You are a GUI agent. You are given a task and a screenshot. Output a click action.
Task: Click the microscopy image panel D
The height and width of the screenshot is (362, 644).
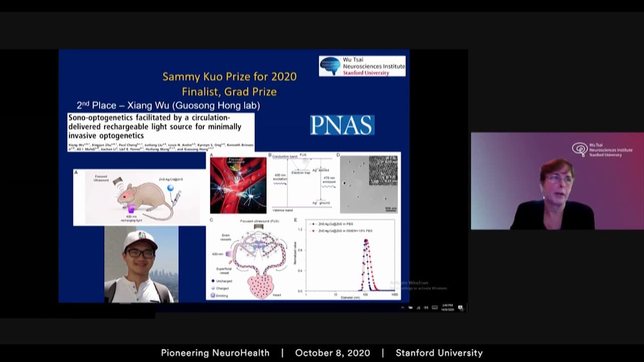[x=369, y=184]
